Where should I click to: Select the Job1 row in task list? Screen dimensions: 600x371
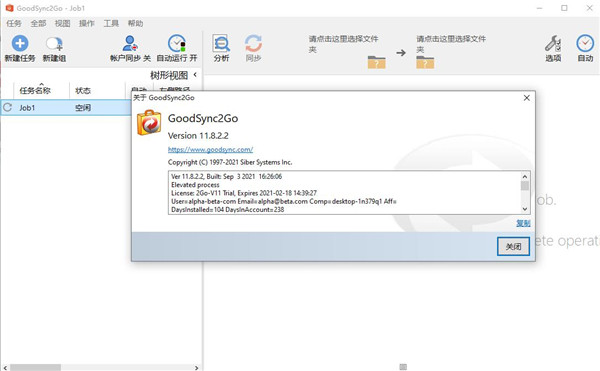(66, 107)
